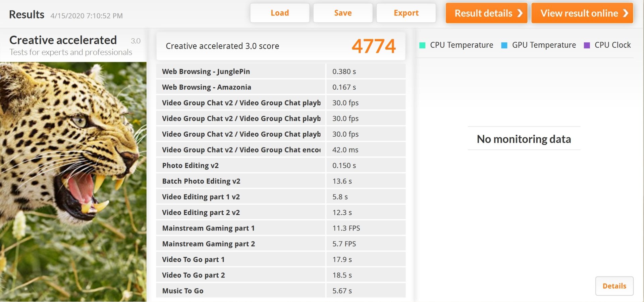
Task: Open monitoring Details button
Action: (x=614, y=286)
